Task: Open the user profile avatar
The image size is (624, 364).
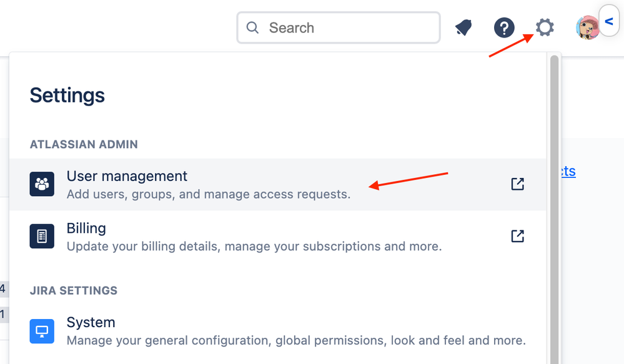Action: coord(587,28)
